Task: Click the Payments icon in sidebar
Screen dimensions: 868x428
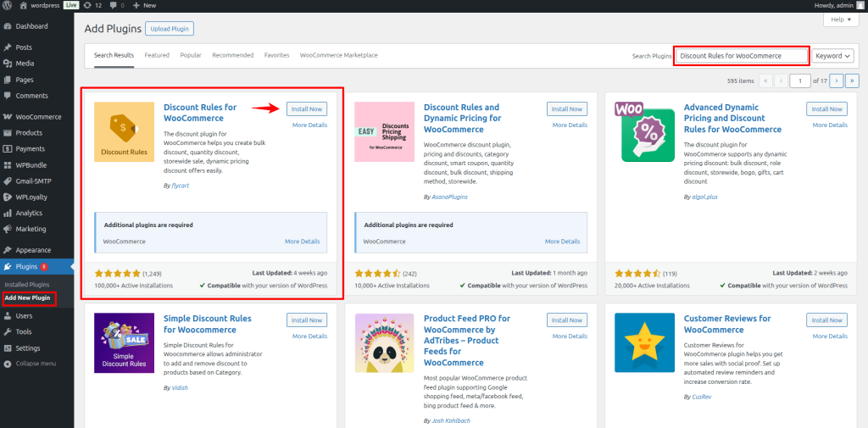Action: [x=8, y=149]
